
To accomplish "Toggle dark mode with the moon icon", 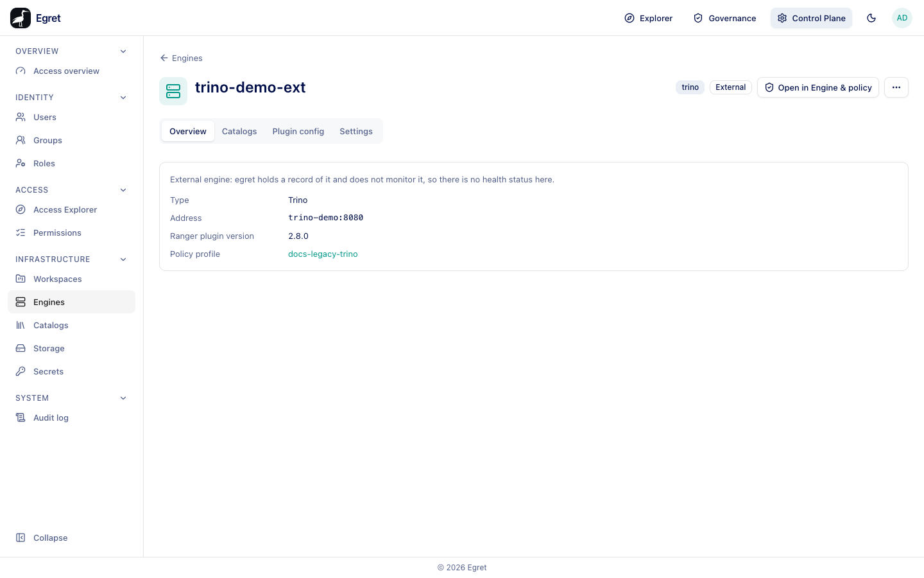I will click(871, 18).
